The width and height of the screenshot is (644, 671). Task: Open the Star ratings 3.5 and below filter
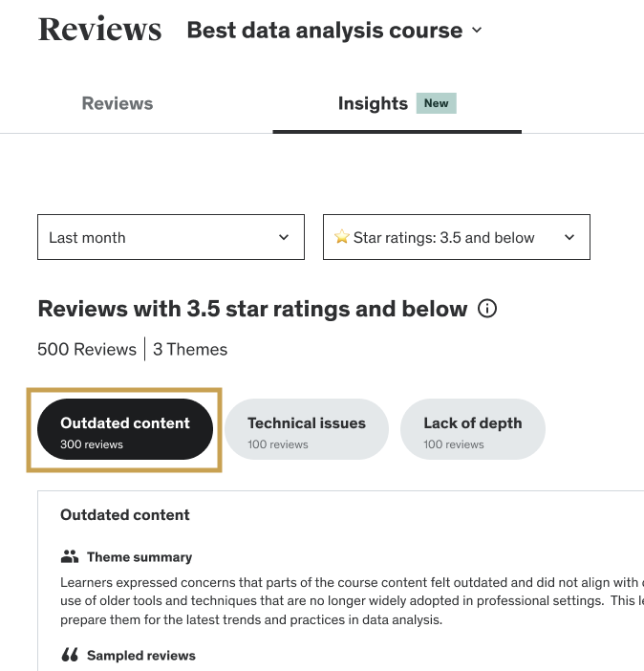click(456, 238)
